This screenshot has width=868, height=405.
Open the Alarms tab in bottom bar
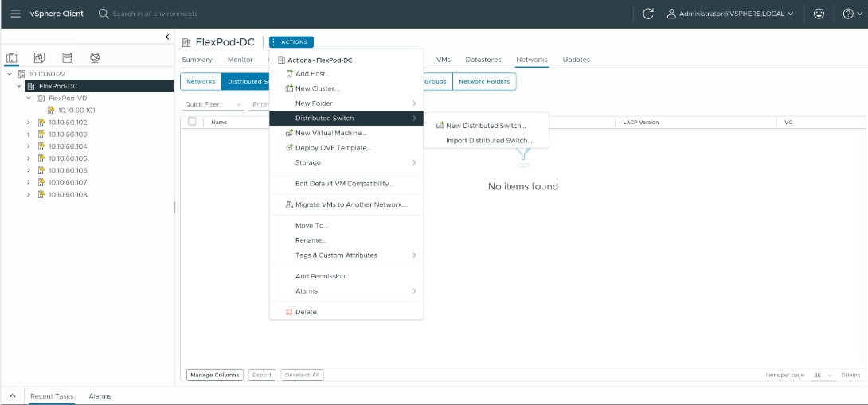coord(100,396)
